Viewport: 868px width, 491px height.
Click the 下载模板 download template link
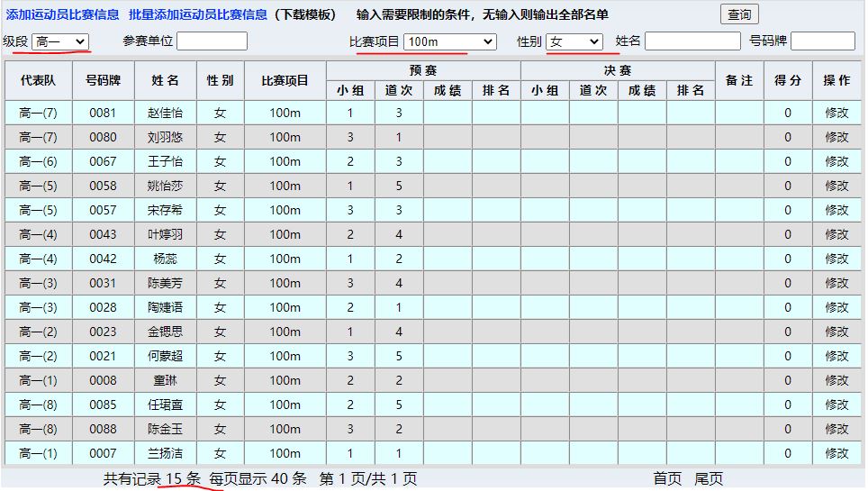tap(306, 14)
